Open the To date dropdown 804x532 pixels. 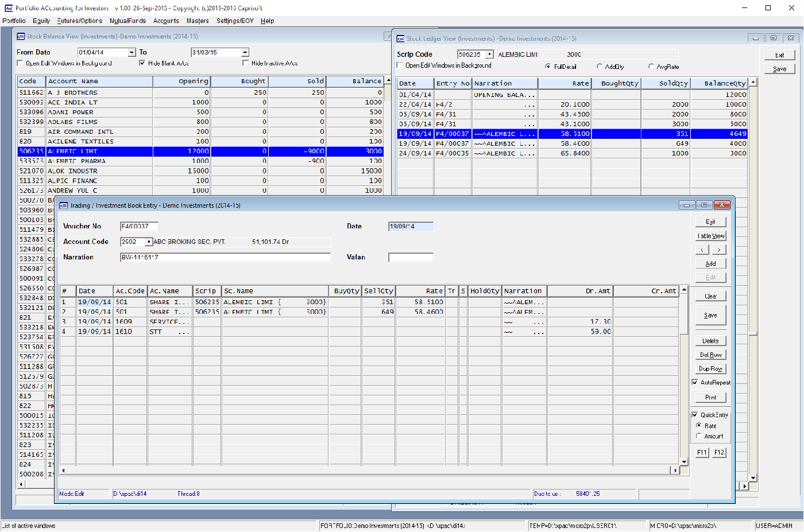pyautogui.click(x=245, y=52)
